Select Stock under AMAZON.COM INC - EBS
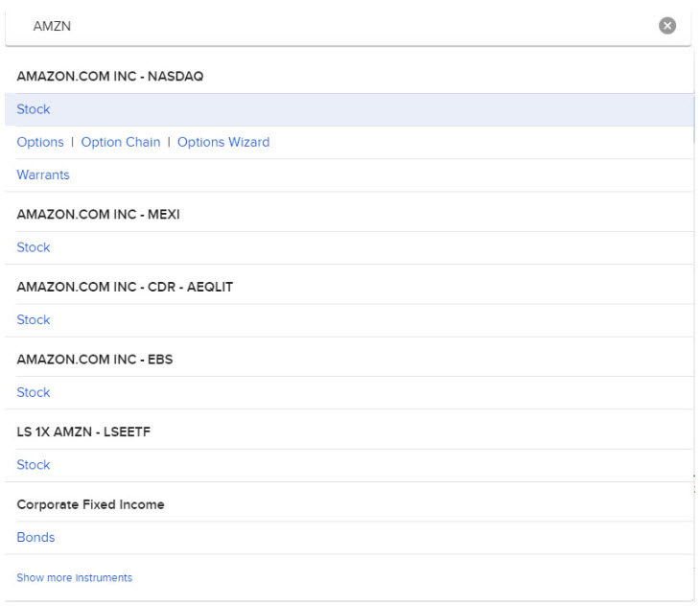The width and height of the screenshot is (700, 606). (x=33, y=392)
